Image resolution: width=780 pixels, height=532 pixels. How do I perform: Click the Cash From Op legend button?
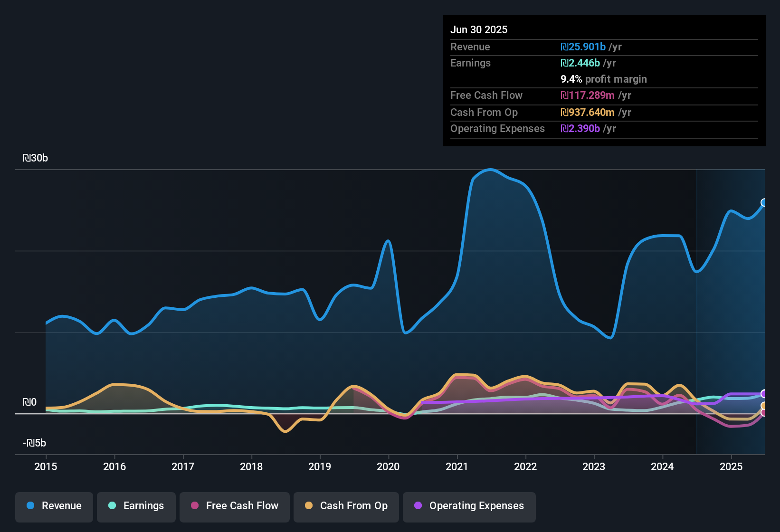(346, 506)
